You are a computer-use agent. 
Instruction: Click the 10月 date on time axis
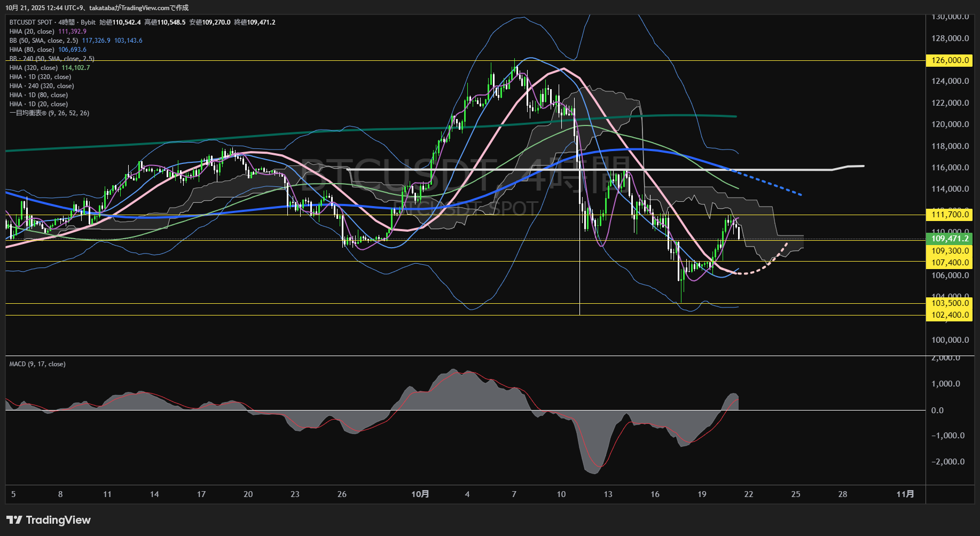point(420,494)
